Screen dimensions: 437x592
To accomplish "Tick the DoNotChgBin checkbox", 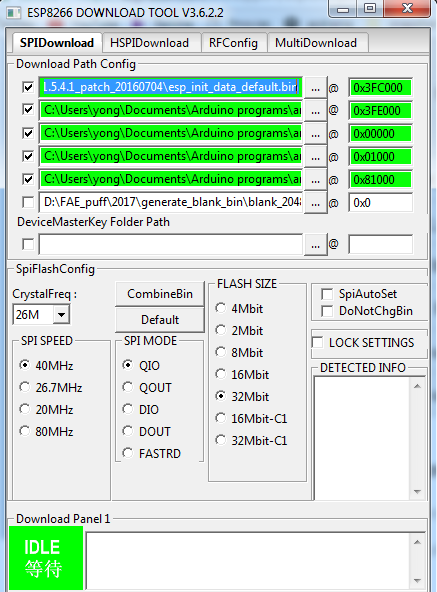I will 327,311.
